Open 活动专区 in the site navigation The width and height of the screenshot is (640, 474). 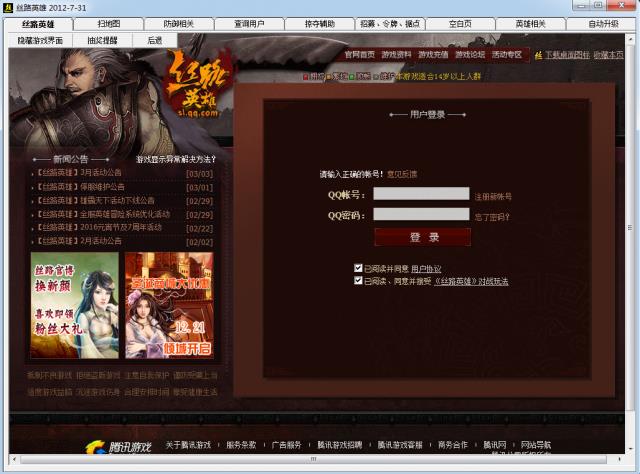point(507,55)
